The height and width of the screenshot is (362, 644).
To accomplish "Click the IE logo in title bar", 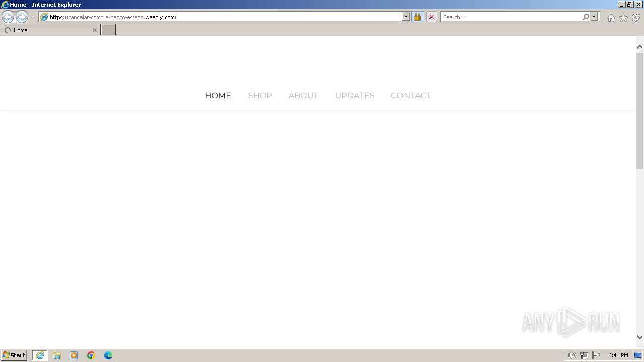I will (x=5, y=5).
